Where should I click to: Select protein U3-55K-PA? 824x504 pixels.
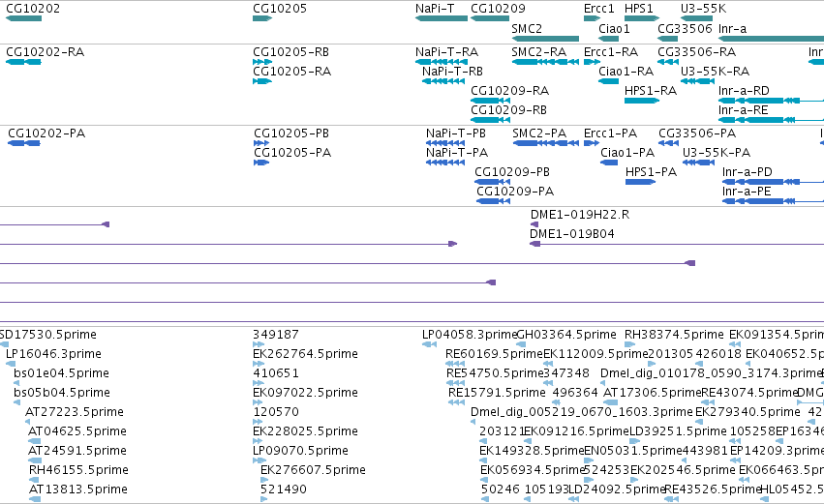(717, 153)
